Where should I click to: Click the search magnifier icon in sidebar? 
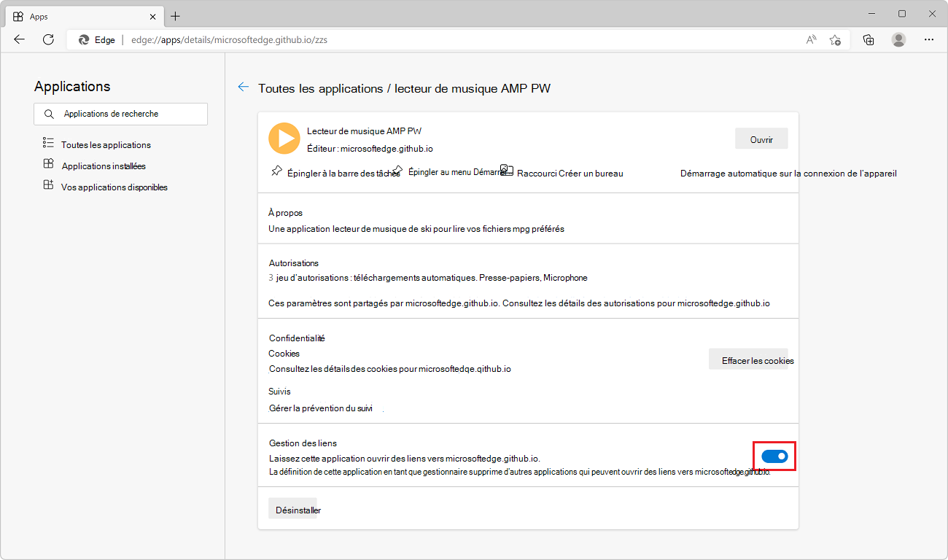[x=49, y=114]
